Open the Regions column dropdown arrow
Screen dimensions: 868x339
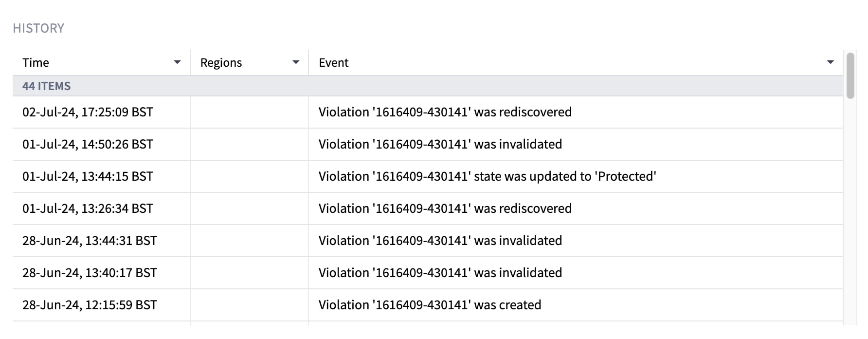pos(295,62)
